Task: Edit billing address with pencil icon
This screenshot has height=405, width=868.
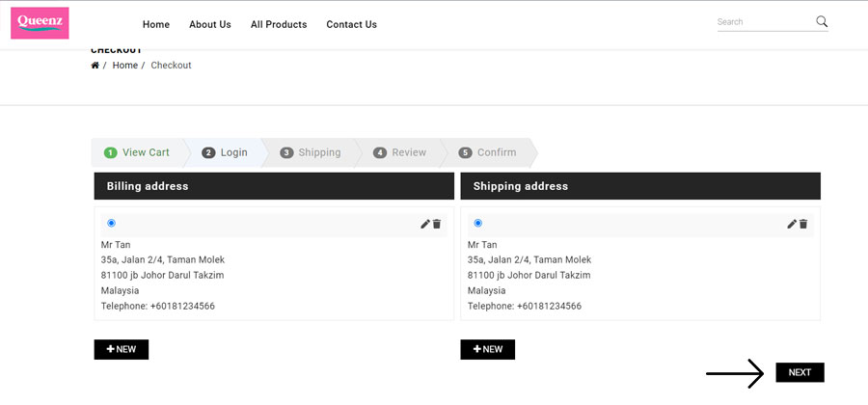Action: tap(425, 224)
